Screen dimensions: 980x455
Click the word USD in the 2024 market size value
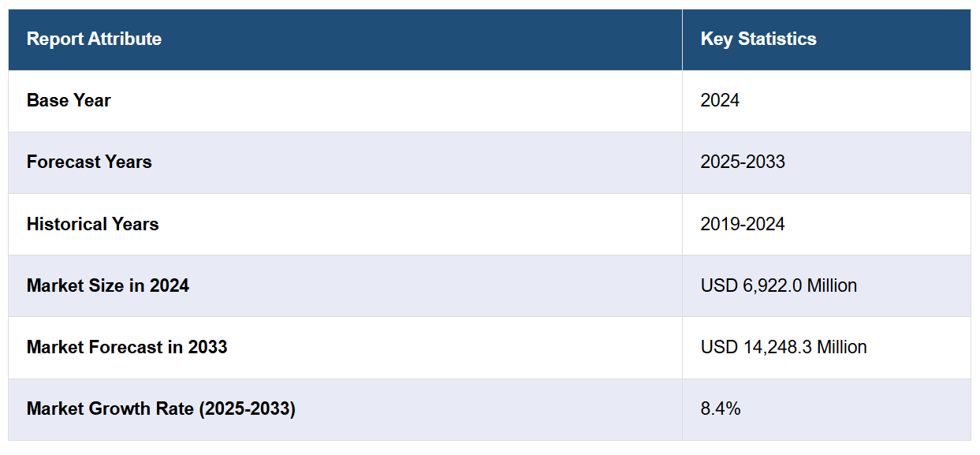[x=717, y=285]
